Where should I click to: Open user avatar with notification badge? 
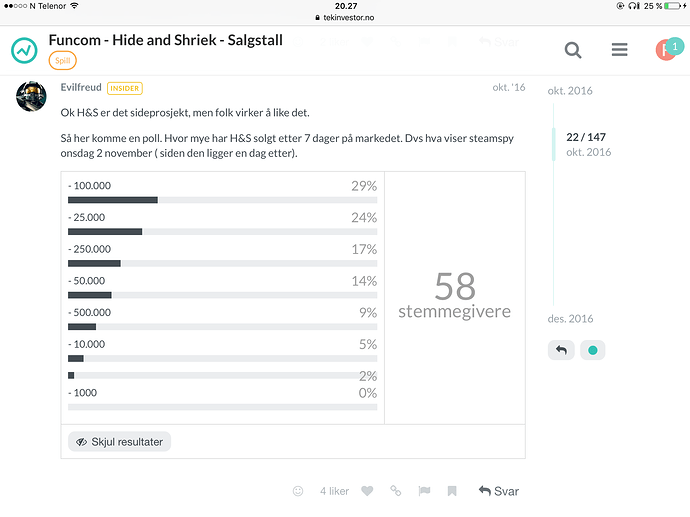(x=669, y=49)
